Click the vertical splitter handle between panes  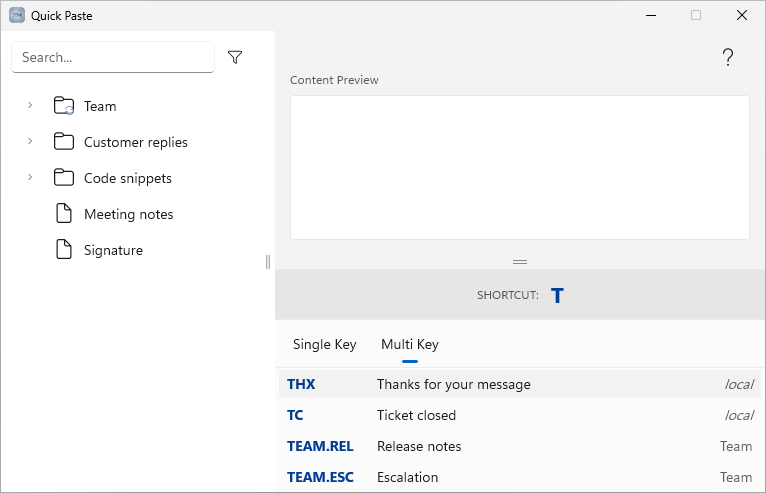[268, 262]
